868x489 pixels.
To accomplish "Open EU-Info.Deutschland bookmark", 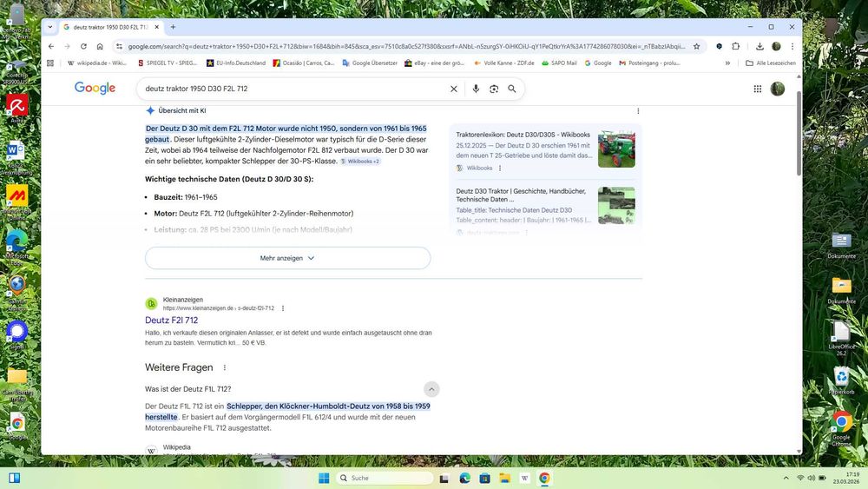I will 236,63.
